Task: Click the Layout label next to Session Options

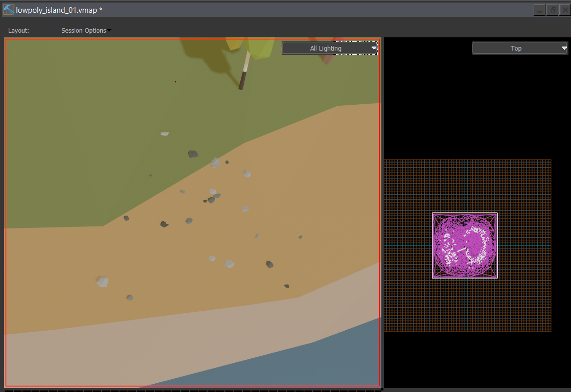Action: tap(18, 30)
